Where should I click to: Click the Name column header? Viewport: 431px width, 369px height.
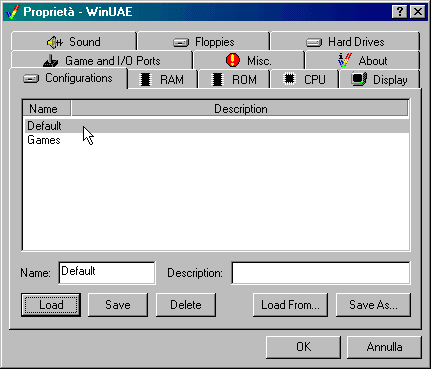(46, 109)
